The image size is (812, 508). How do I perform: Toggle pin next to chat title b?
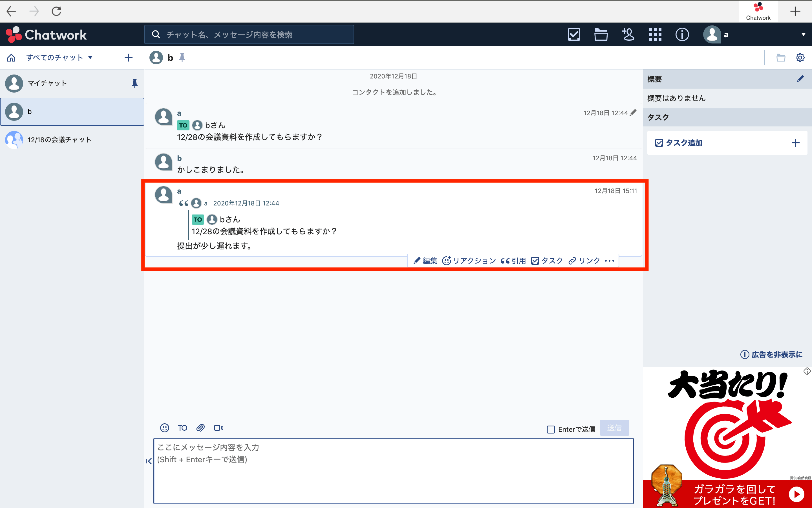[182, 58]
